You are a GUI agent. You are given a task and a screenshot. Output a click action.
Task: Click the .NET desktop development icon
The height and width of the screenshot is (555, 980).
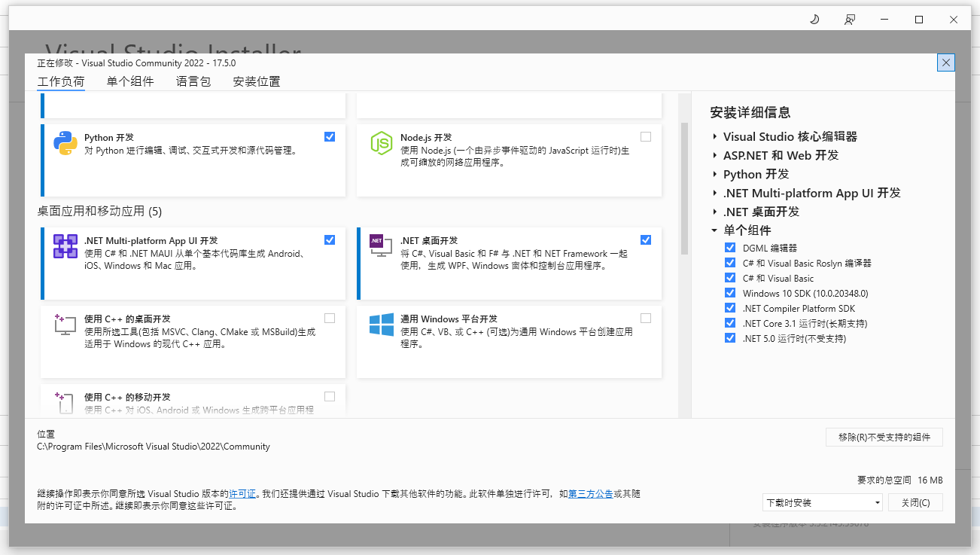(x=382, y=246)
